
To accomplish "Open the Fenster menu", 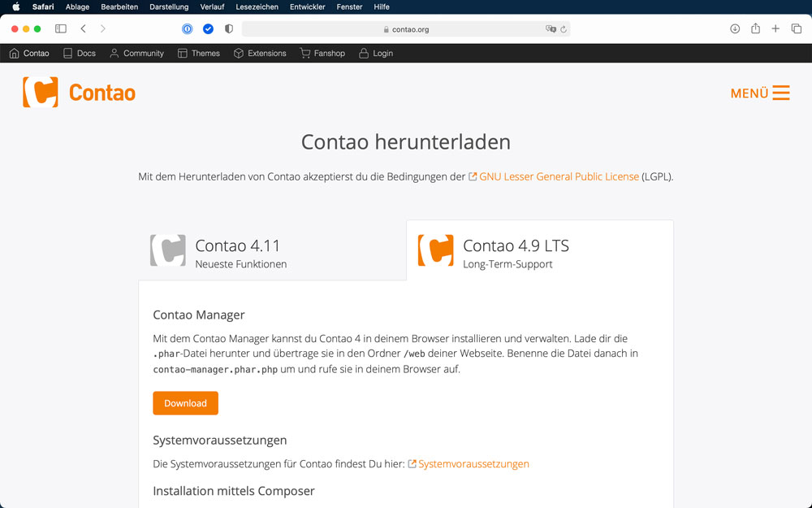I will coord(349,7).
